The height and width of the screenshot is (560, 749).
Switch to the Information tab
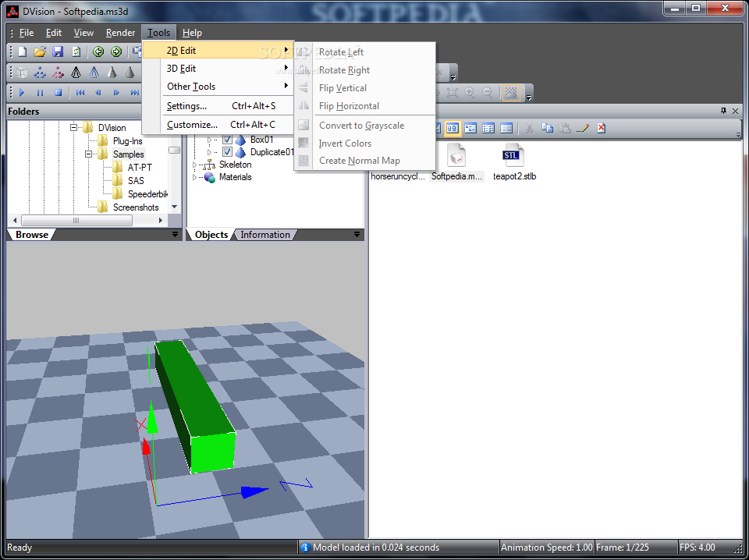[265, 235]
